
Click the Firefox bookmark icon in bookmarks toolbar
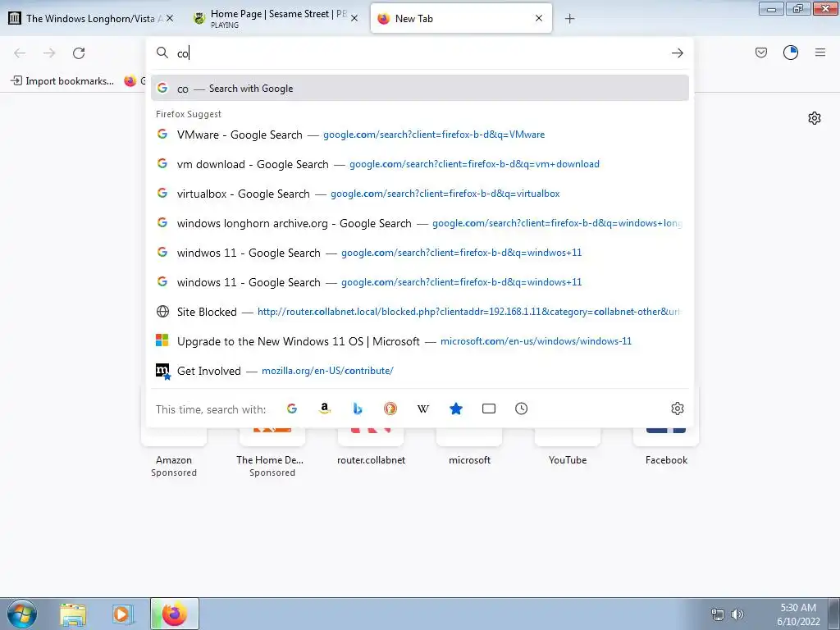point(130,81)
